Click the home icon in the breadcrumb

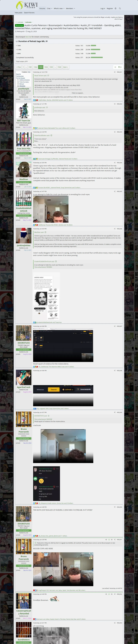16,22
